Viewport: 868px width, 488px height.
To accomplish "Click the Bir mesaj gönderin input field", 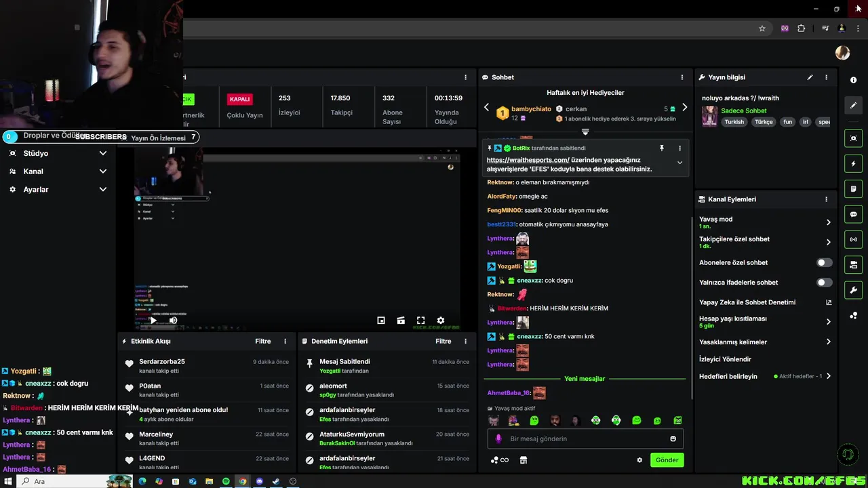I will 585,439.
